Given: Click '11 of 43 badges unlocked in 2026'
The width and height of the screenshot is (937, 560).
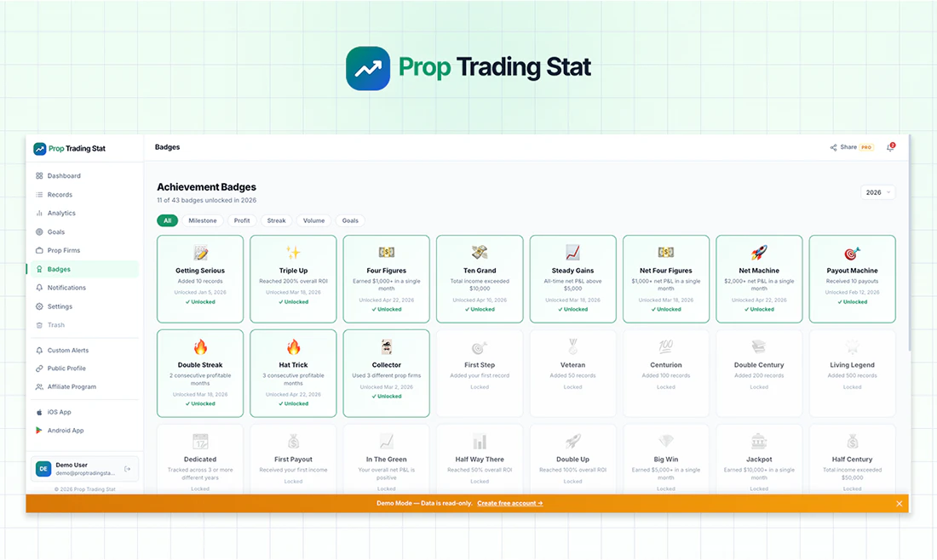Looking at the screenshot, I should [x=207, y=201].
